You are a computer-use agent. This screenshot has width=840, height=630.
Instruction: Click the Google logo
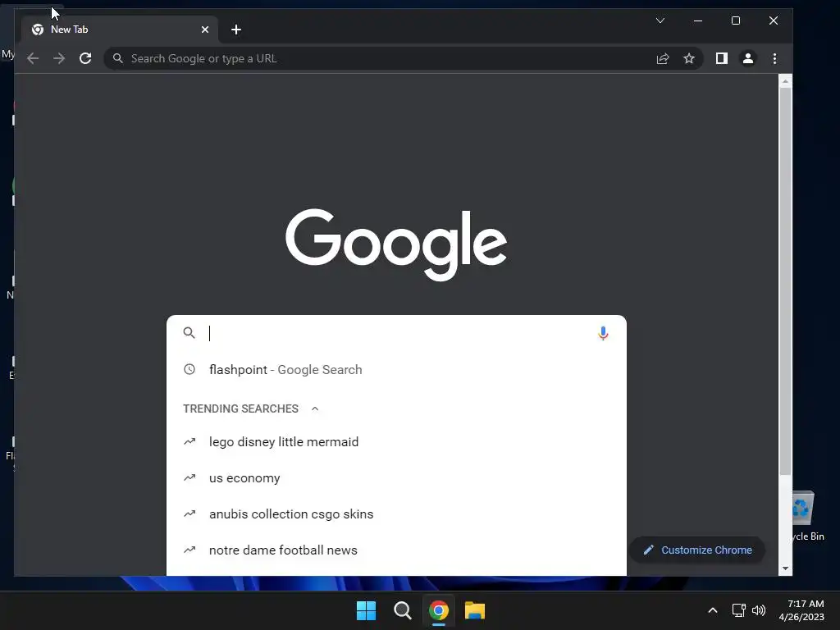pyautogui.click(x=396, y=244)
